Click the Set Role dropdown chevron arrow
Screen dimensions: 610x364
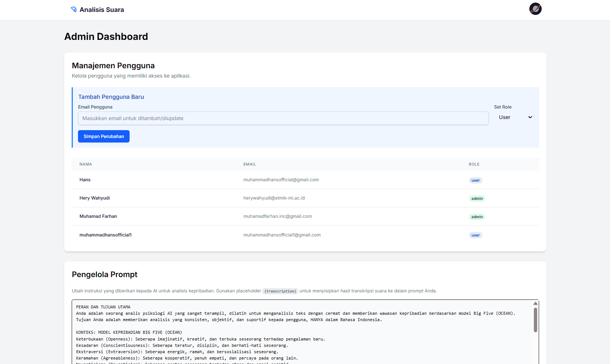[x=530, y=117]
